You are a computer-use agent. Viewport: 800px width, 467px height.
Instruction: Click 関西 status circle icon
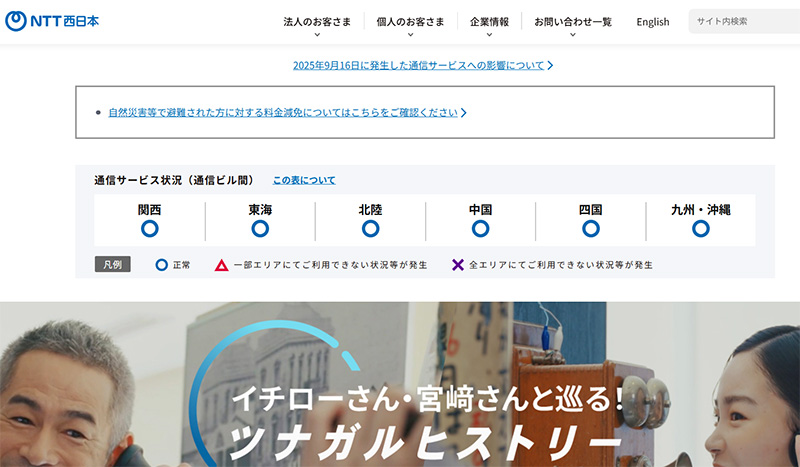coord(149,229)
